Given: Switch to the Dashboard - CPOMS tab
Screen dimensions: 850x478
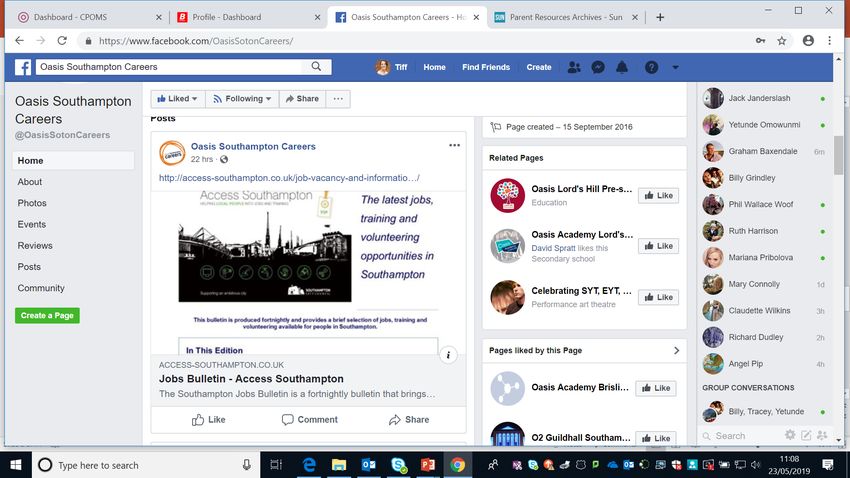Looking at the screenshot, I should click(89, 17).
